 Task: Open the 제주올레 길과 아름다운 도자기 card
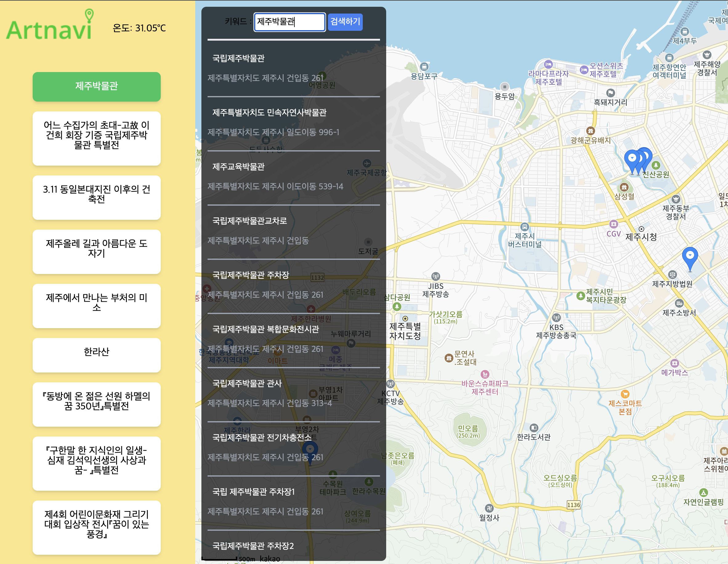pyautogui.click(x=96, y=252)
